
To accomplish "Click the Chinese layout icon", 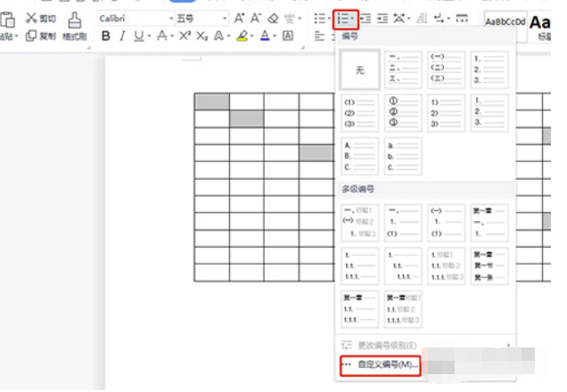I will (x=399, y=18).
